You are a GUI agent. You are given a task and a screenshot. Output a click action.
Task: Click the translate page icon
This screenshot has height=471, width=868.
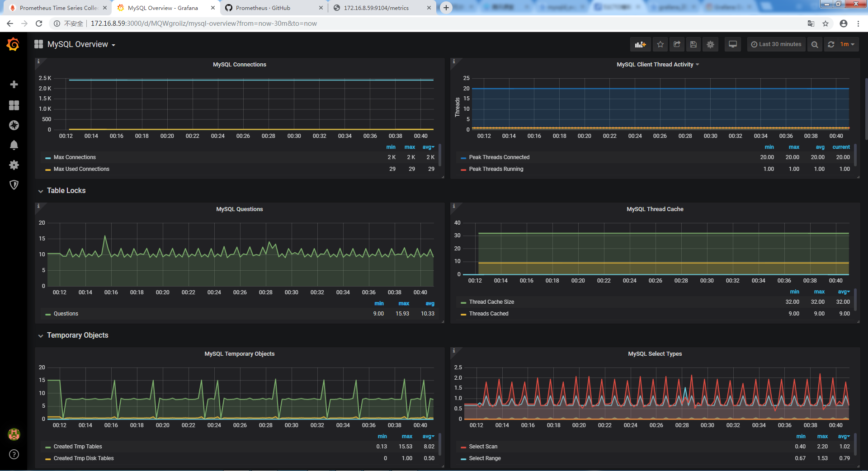pyautogui.click(x=811, y=24)
